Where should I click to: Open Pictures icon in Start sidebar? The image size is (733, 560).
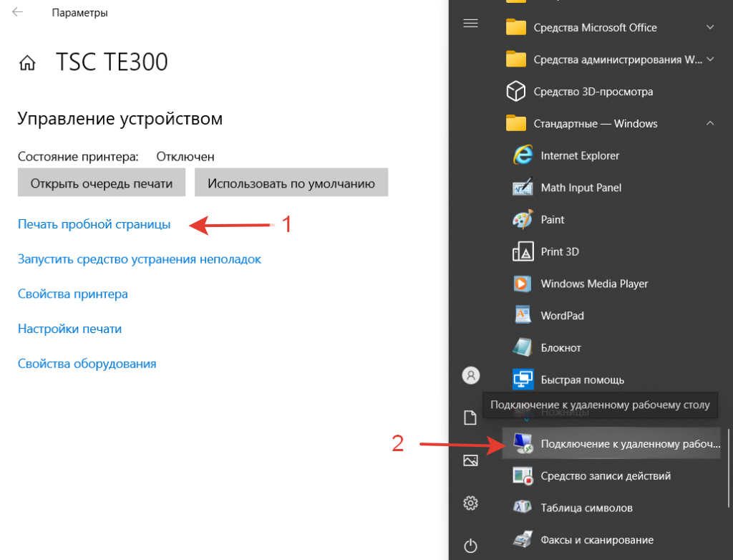click(x=470, y=460)
